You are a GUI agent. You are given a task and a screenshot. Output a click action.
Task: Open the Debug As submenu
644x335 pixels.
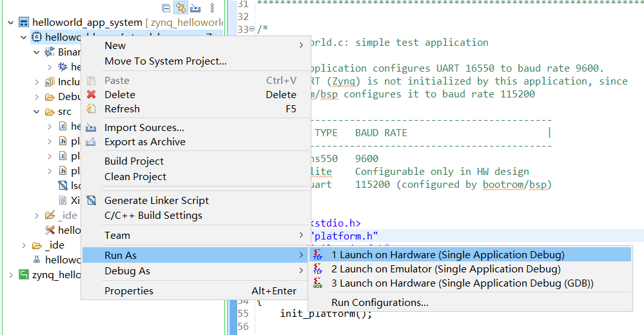(x=195, y=271)
